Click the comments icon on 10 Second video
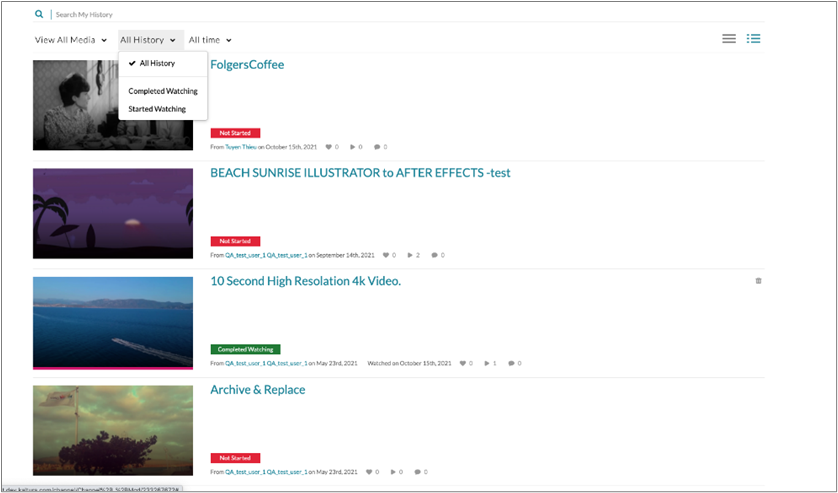The image size is (838, 493). pyautogui.click(x=511, y=364)
